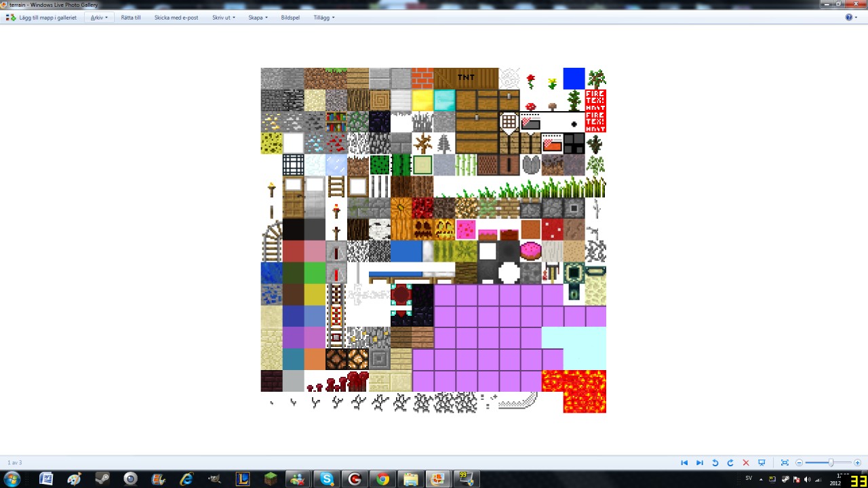Delete the current image
Image resolution: width=868 pixels, height=488 pixels.
pos(746,462)
